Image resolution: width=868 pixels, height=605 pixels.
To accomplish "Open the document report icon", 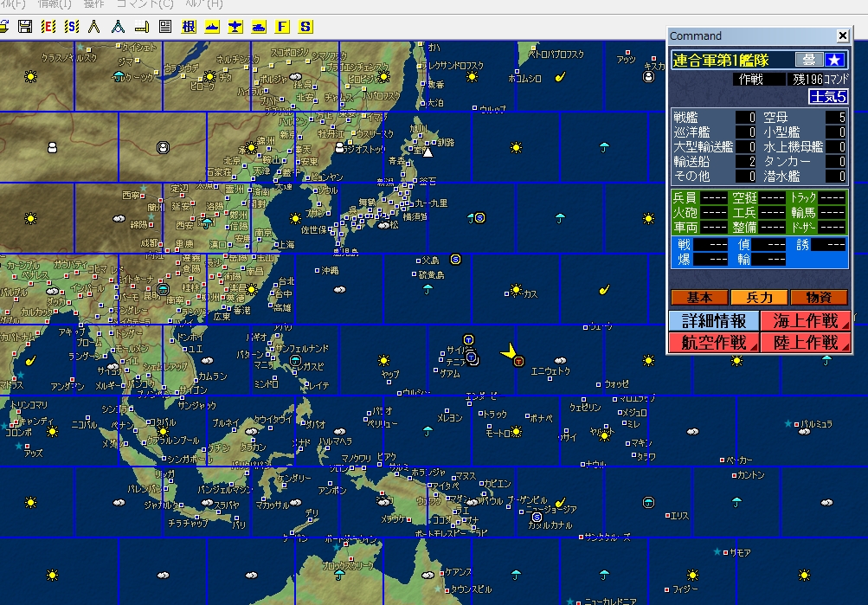I will click(x=165, y=27).
